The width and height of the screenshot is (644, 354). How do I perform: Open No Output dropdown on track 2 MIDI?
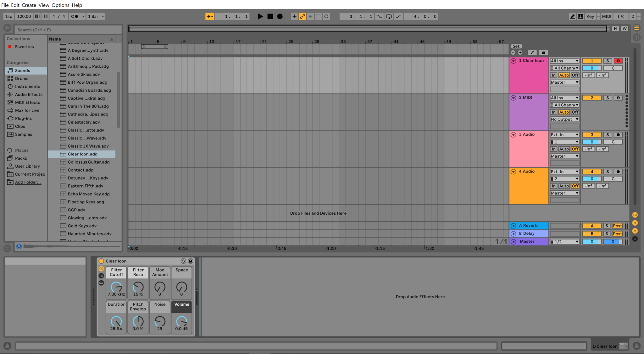coord(564,119)
